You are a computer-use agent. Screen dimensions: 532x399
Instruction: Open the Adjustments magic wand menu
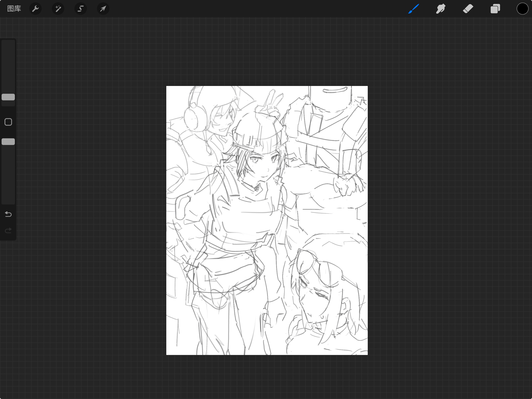point(58,9)
